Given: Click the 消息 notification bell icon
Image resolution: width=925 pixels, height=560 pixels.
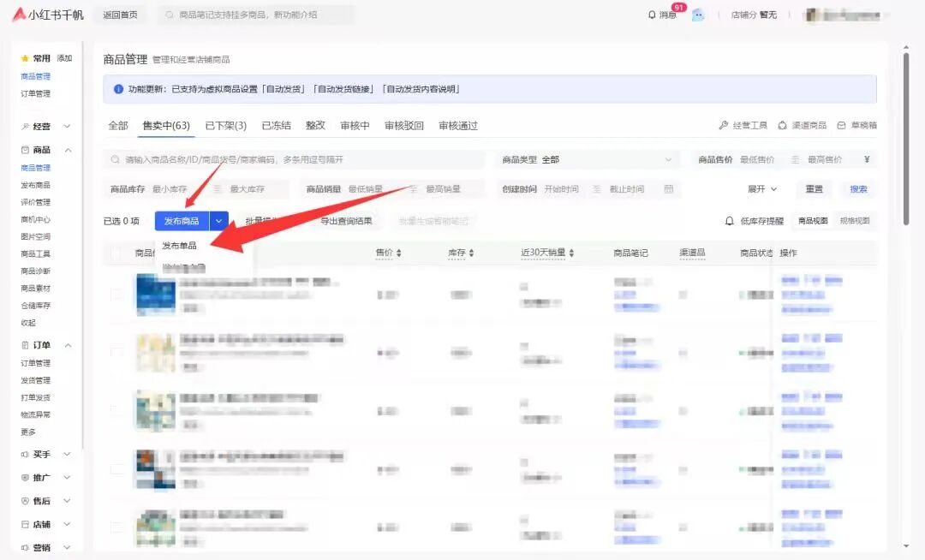Looking at the screenshot, I should tap(652, 15).
